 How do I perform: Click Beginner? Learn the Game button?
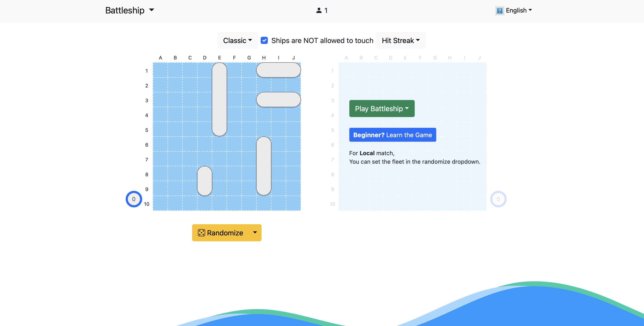(x=392, y=135)
